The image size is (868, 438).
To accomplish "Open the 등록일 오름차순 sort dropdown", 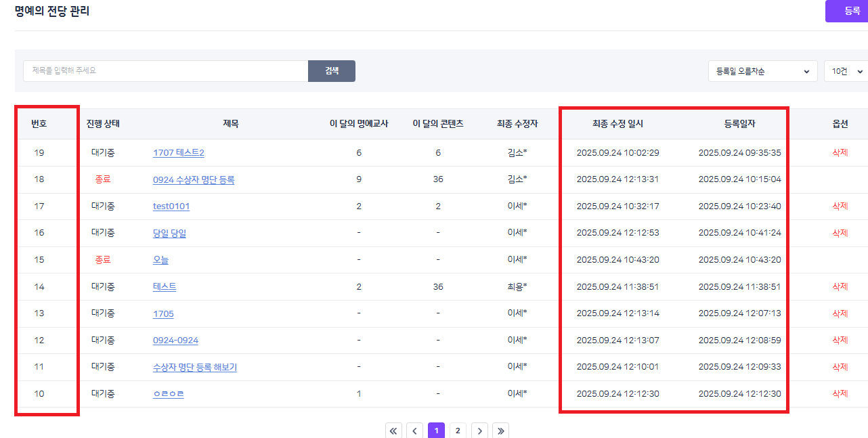I will click(762, 71).
